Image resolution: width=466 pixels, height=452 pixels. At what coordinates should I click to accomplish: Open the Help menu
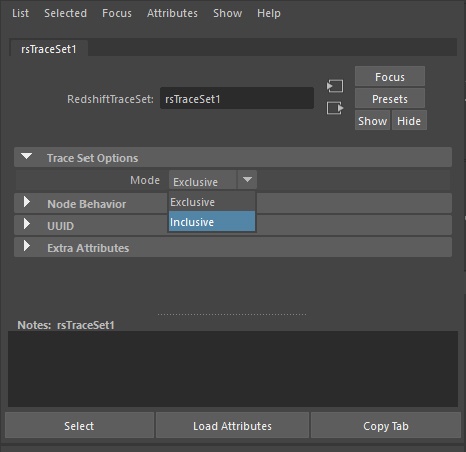pos(269,13)
